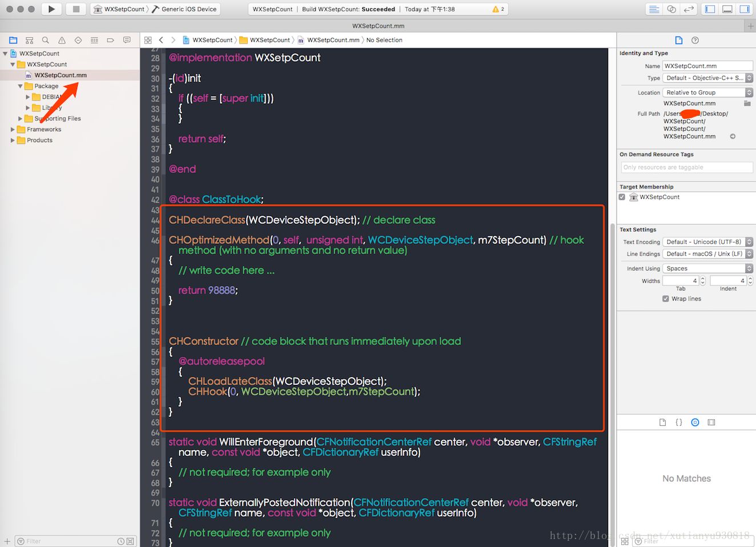
Task: Open the Issue navigator
Action: (62, 40)
